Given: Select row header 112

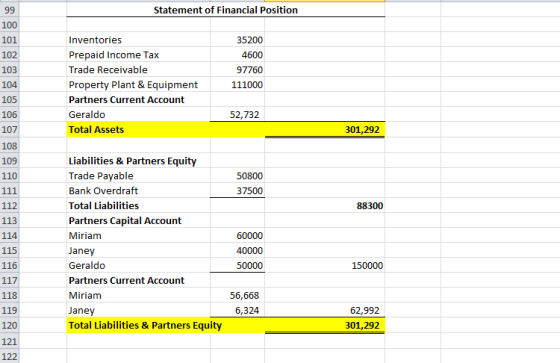Looking at the screenshot, I should [x=9, y=206].
